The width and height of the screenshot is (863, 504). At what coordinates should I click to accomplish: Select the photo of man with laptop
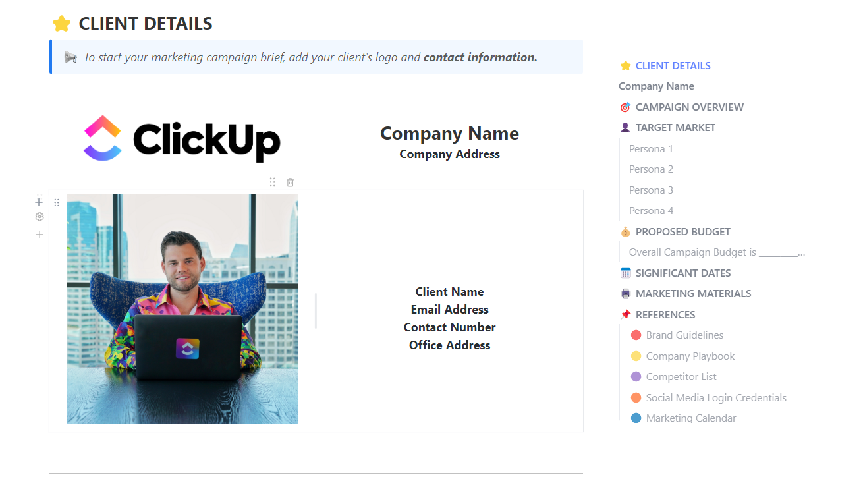[182, 309]
